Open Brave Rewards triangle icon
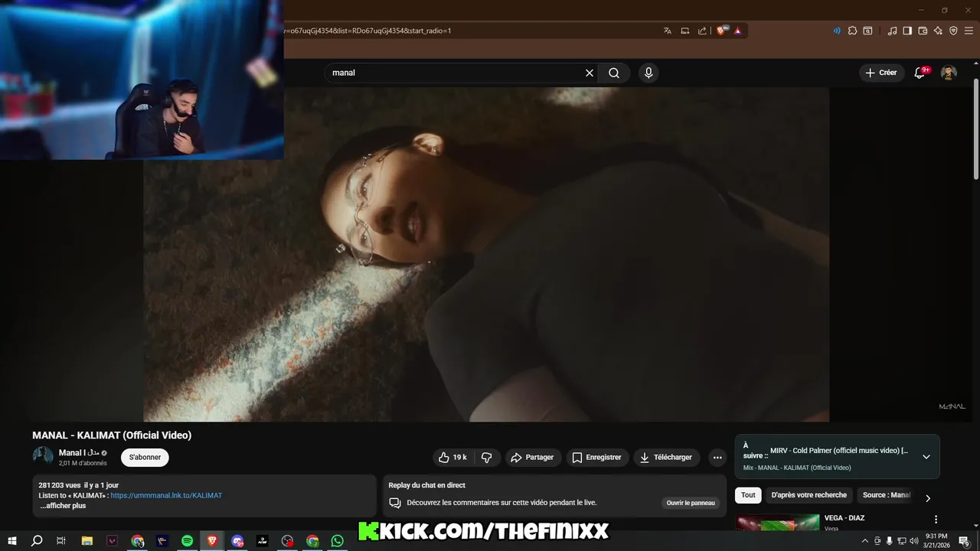 (738, 31)
